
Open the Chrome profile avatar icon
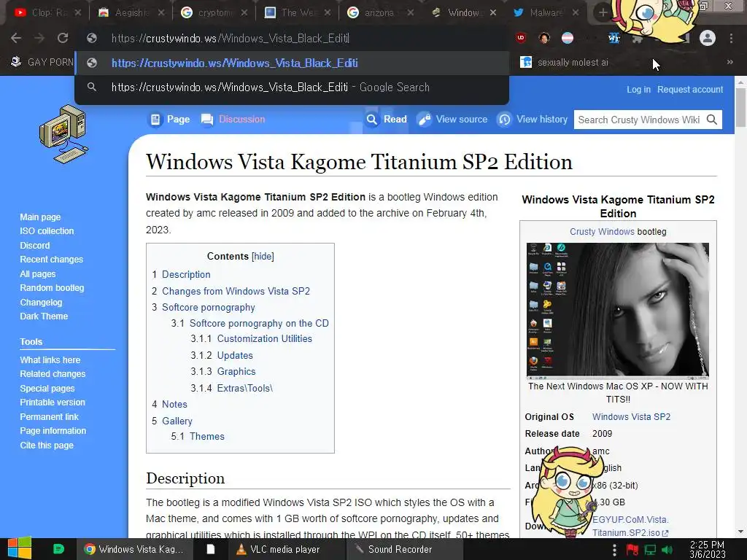click(708, 38)
